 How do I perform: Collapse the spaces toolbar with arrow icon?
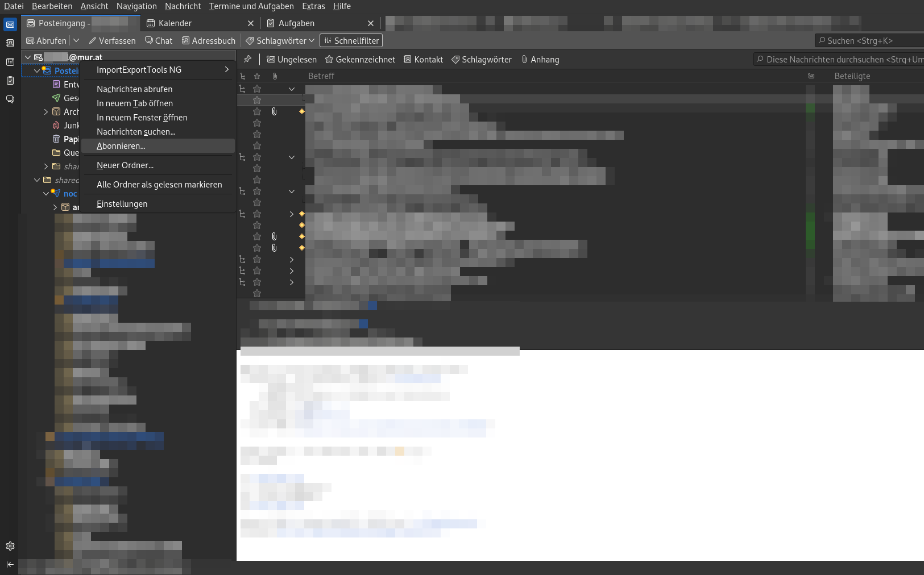pyautogui.click(x=10, y=564)
